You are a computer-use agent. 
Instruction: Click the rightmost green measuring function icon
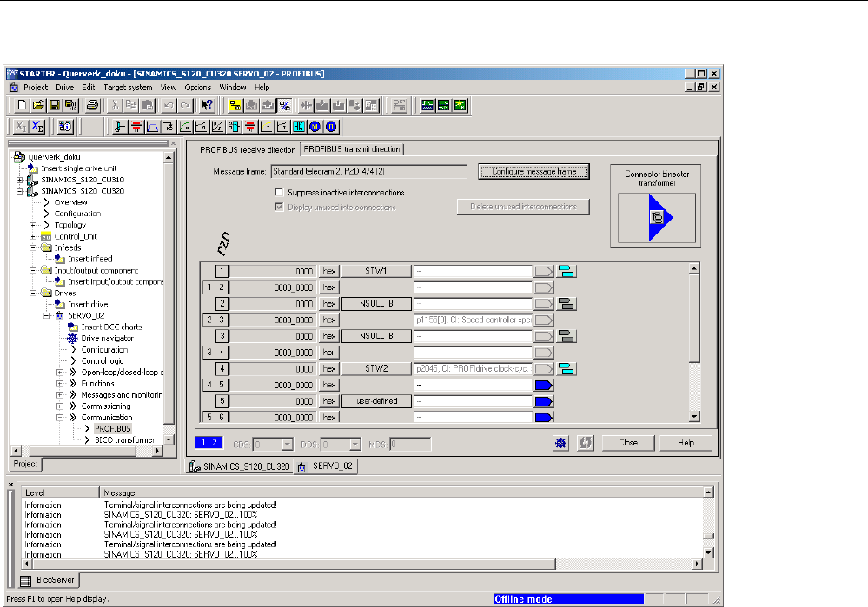(x=461, y=105)
